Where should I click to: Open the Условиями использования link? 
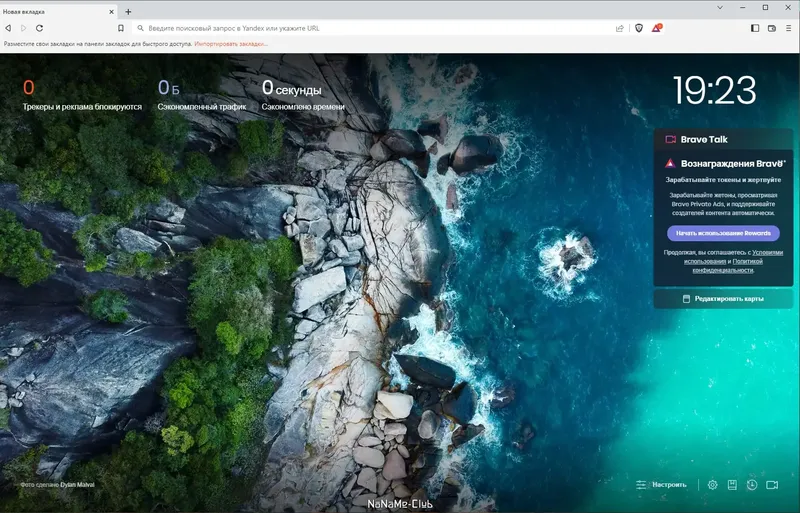coord(733,257)
